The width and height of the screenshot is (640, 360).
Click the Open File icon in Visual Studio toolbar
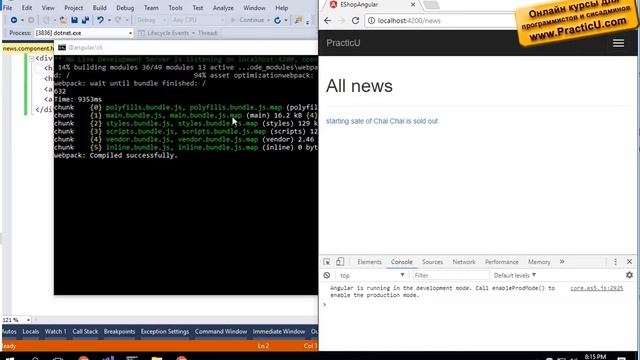click(63, 20)
